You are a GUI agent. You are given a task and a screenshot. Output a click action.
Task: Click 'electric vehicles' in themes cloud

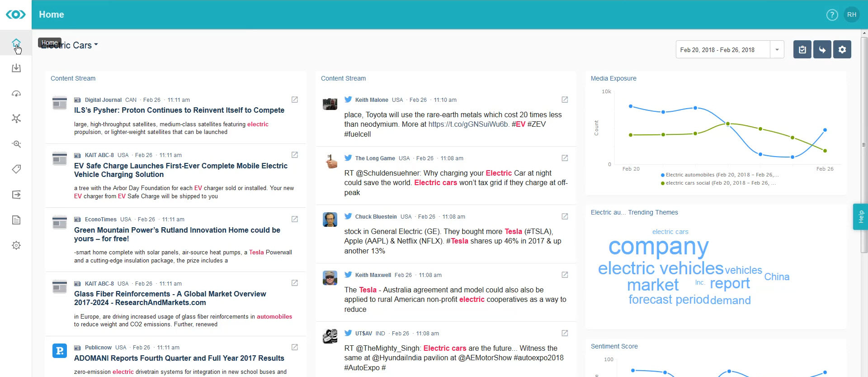(660, 268)
